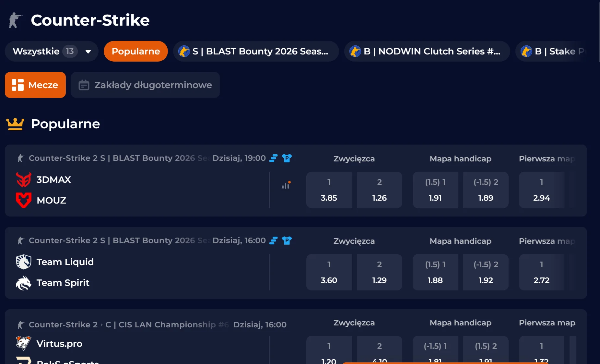
Task: Open the Team Spirit name link
Action: pyautogui.click(x=63, y=283)
